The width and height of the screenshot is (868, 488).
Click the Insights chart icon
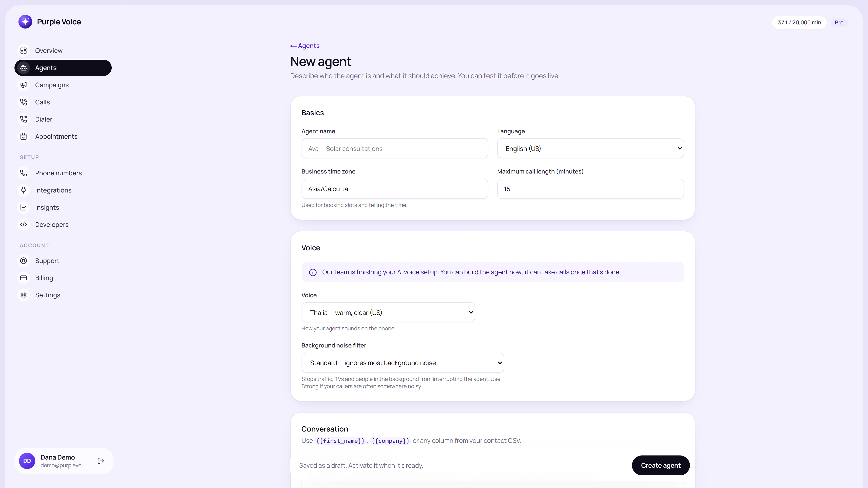click(24, 207)
